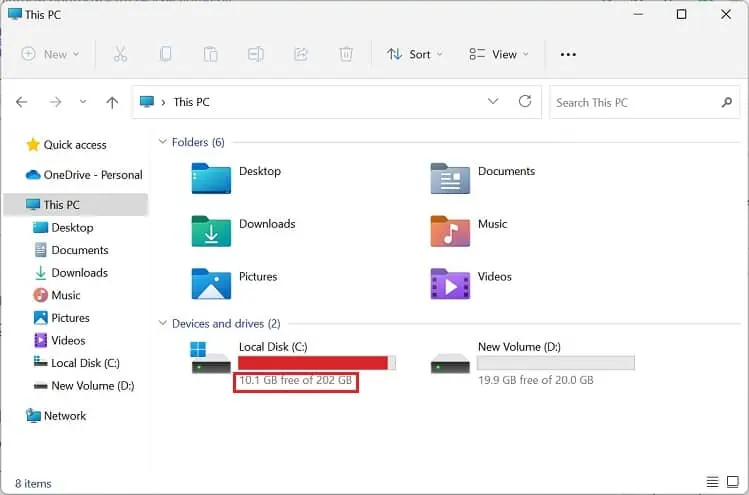
Task: Click the Rename icon in toolbar
Action: pyautogui.click(x=256, y=54)
